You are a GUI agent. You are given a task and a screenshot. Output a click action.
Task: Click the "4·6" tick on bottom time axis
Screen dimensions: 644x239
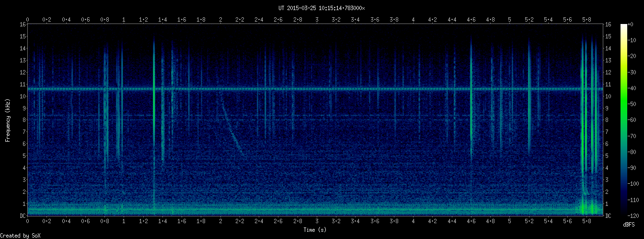(x=471, y=221)
